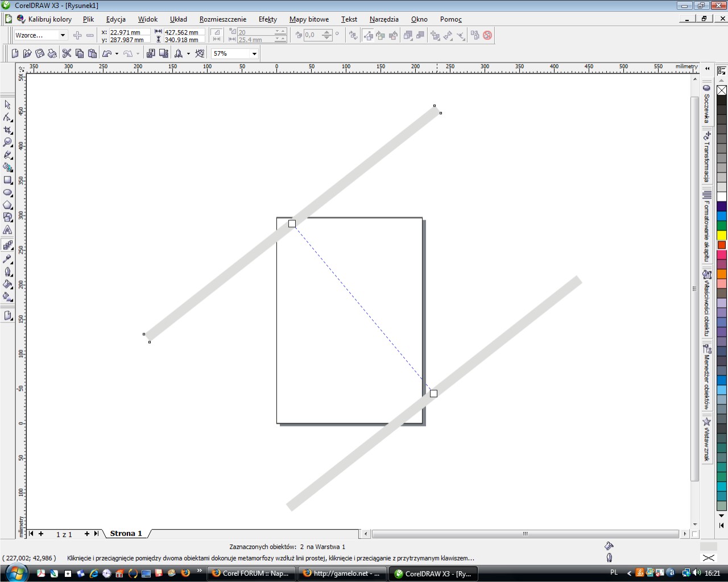The width and height of the screenshot is (728, 582).
Task: Open the Mapy bitowe menu
Action: [x=309, y=19]
